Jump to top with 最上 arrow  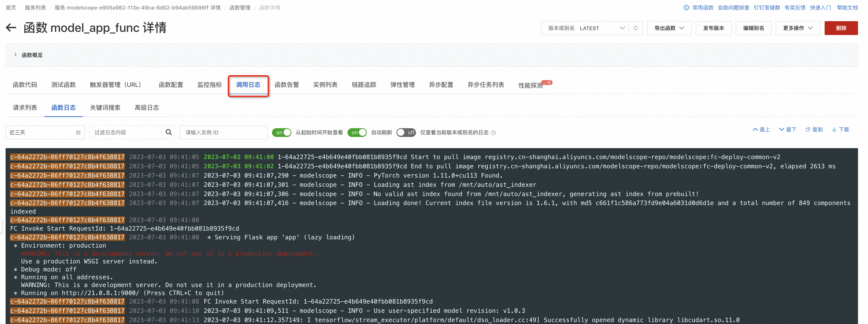click(761, 130)
